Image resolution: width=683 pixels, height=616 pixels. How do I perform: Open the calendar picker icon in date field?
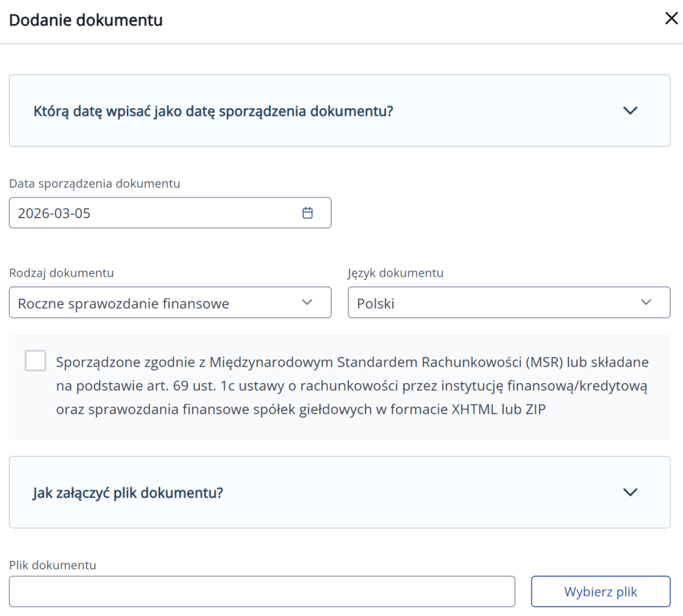pyautogui.click(x=307, y=213)
